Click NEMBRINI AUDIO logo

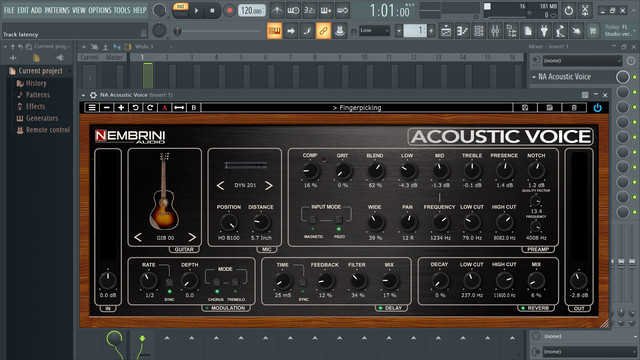130,136
